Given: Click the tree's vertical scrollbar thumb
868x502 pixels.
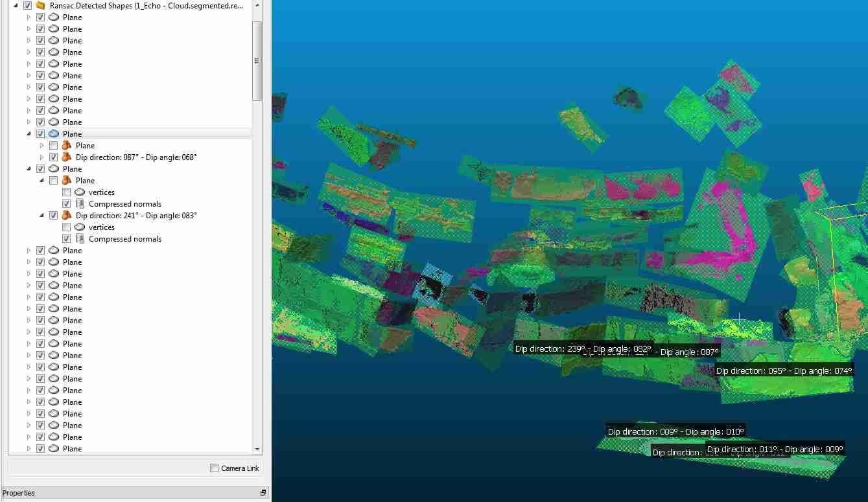Looking at the screenshot, I should pos(257,61).
